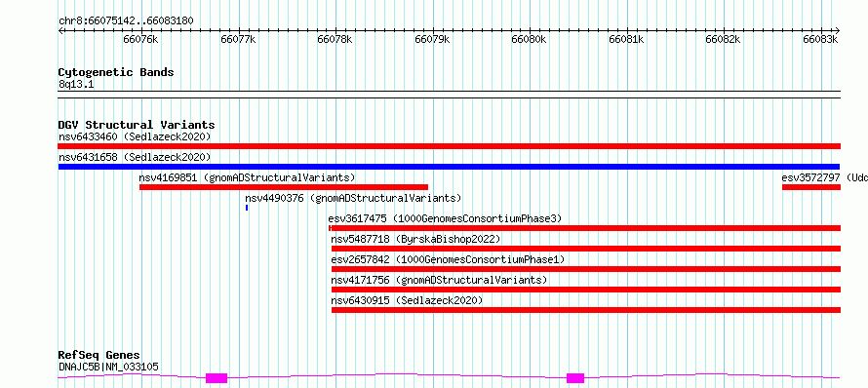Viewport: 868px width, 388px height.
Task: Select the 8q13.1 band label
Action: pos(76,85)
